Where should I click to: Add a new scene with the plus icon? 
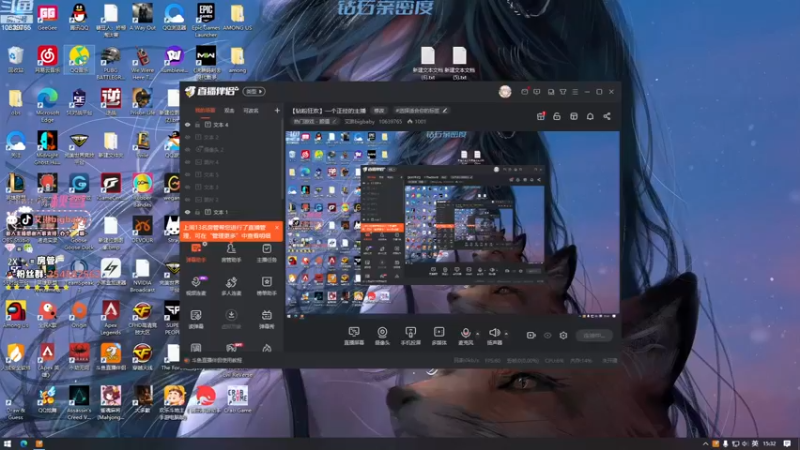pos(277,110)
